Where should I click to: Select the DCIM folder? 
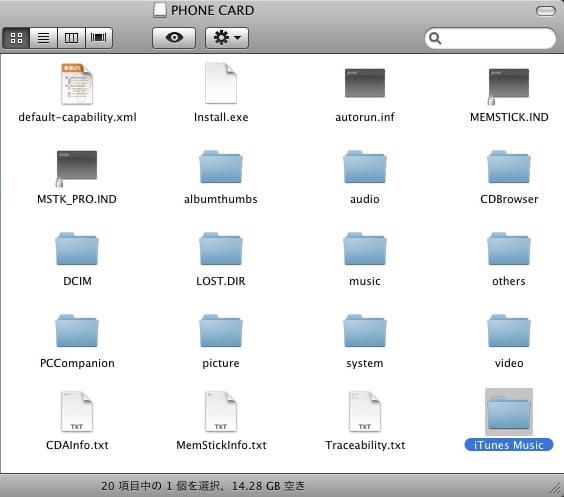point(77,249)
